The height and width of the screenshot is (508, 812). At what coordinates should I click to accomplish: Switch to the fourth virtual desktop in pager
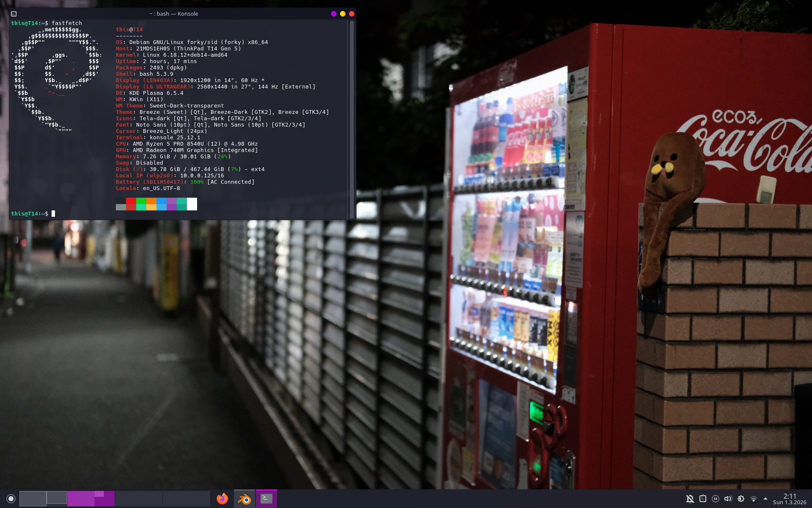(x=186, y=499)
